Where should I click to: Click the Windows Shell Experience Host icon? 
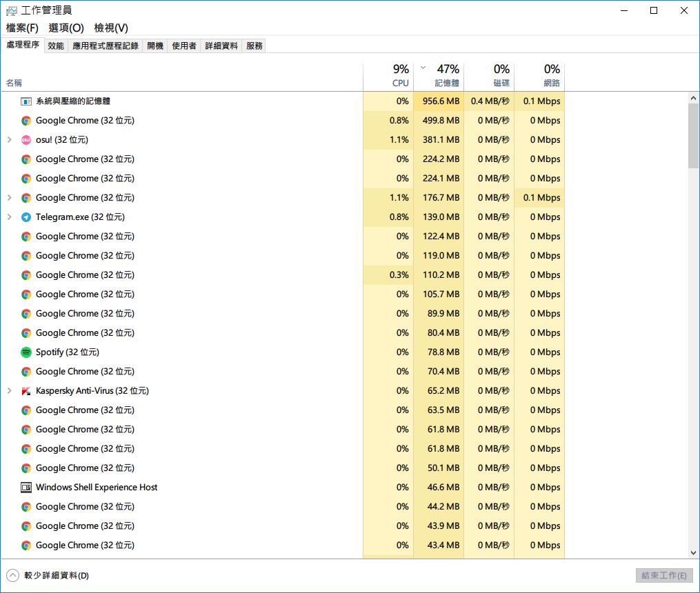point(26,488)
